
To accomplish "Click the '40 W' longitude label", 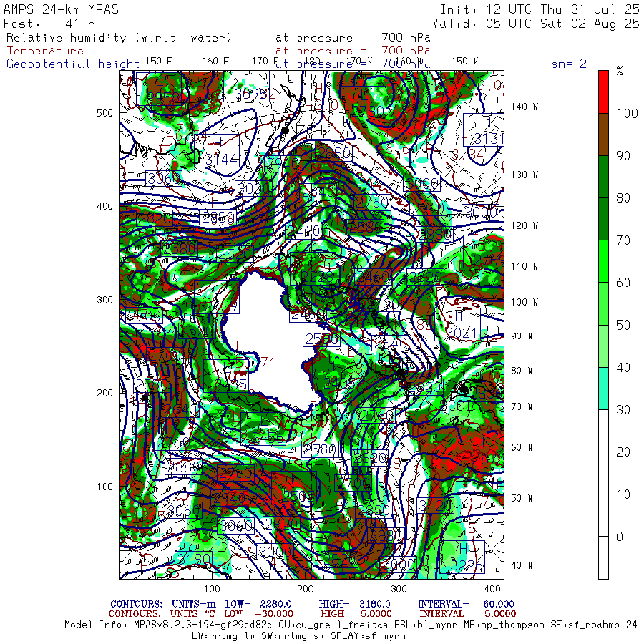I will [x=522, y=565].
